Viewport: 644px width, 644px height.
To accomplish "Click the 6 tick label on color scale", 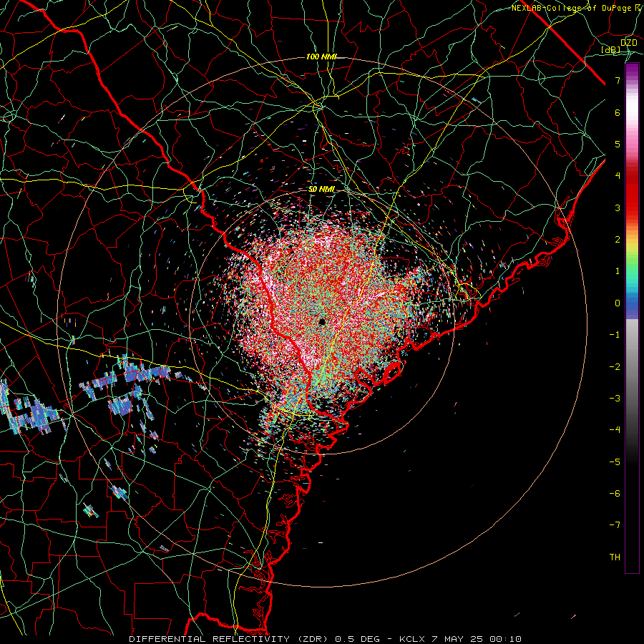I will pyautogui.click(x=618, y=112).
